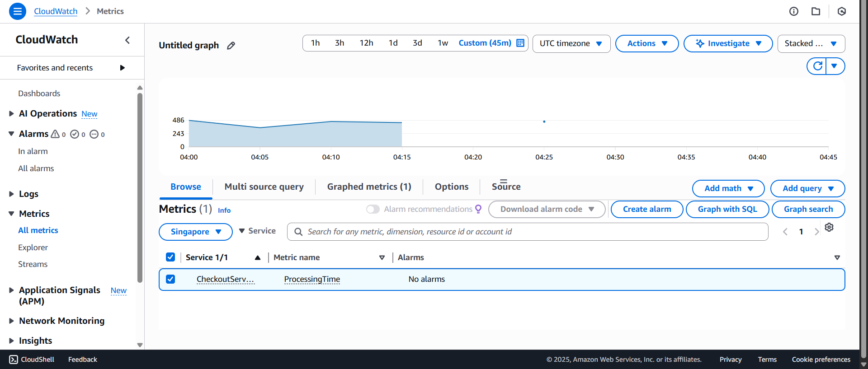Uncheck the CheckoutServ row checkbox

(170, 279)
